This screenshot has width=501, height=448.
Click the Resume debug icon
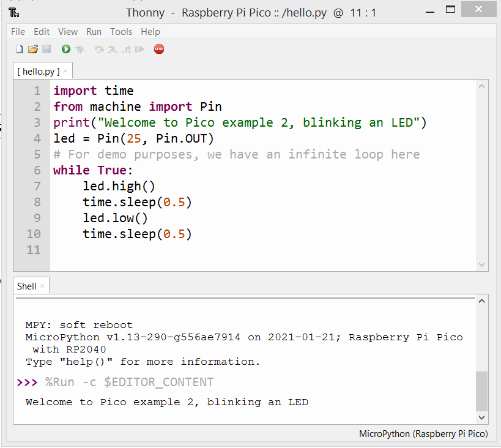[139, 49]
